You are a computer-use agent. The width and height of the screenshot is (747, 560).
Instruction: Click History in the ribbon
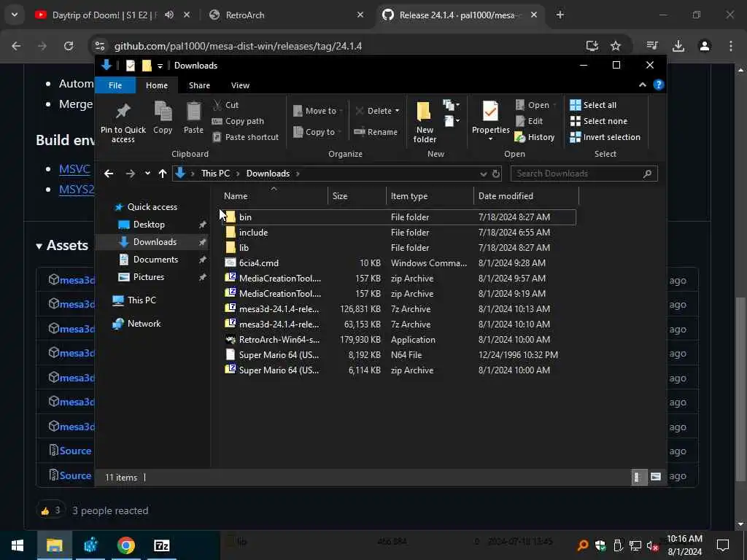[x=535, y=137]
